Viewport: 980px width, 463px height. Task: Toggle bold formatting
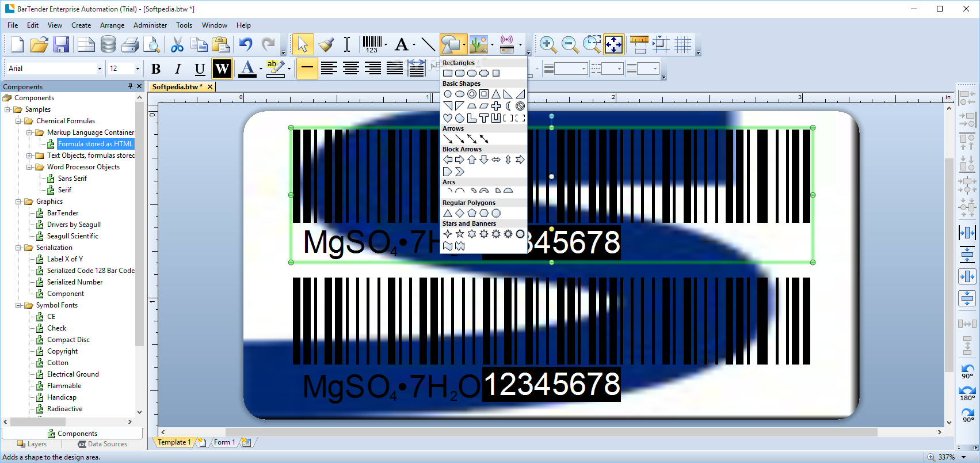point(156,69)
